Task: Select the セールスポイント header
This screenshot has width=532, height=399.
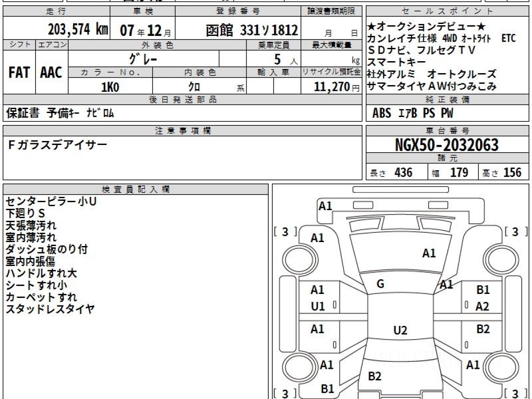Action: pyautogui.click(x=447, y=11)
